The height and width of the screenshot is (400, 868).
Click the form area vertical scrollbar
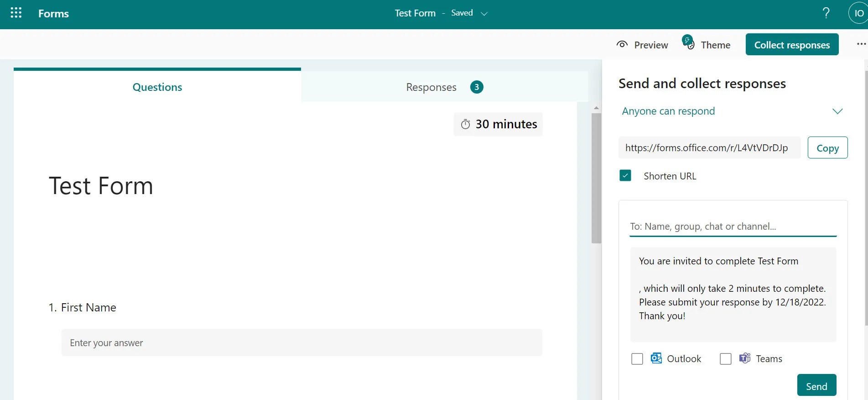(x=596, y=178)
